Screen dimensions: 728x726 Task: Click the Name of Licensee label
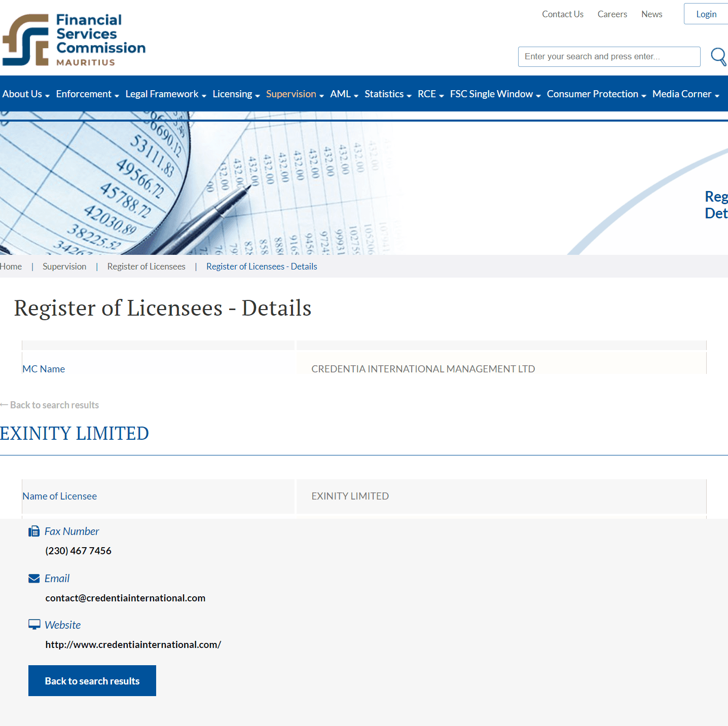coord(60,496)
